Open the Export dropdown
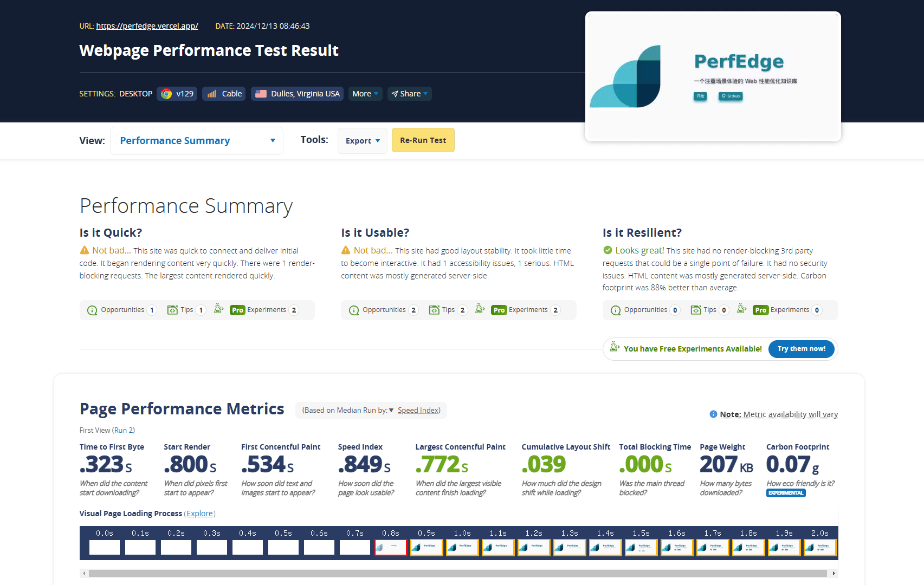This screenshot has height=585, width=924. [x=362, y=140]
